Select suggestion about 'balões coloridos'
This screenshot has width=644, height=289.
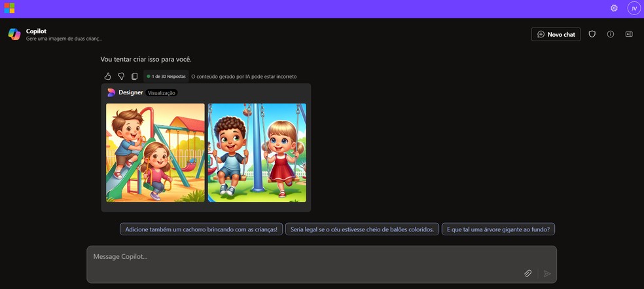click(362, 229)
